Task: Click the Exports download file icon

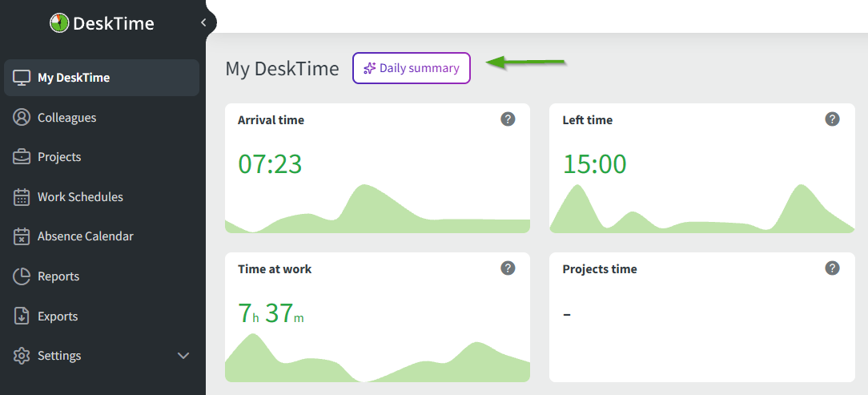Action: 22,316
